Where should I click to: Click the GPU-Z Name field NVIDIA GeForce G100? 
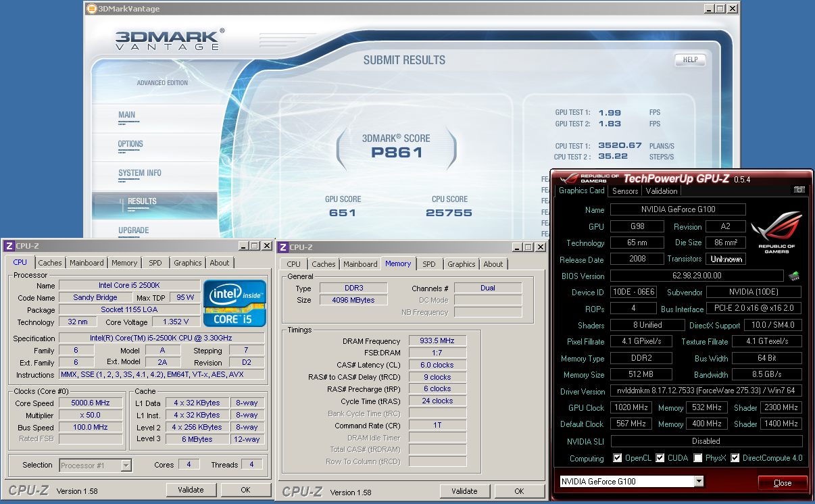[x=678, y=209]
